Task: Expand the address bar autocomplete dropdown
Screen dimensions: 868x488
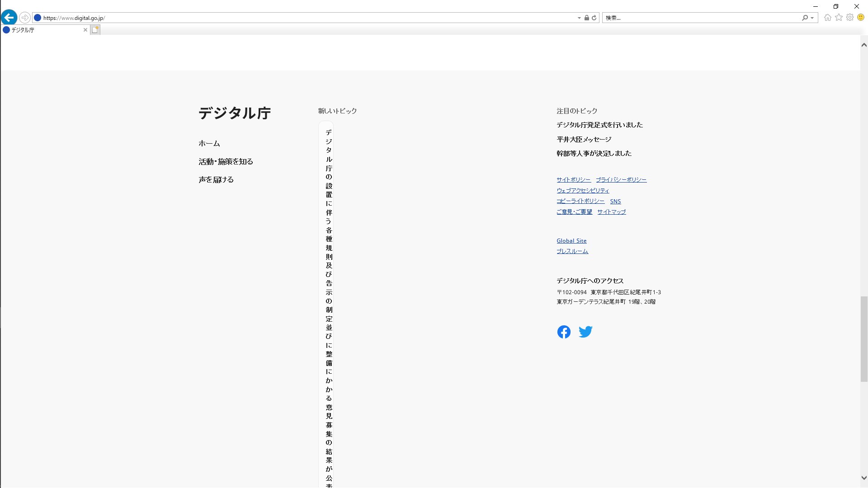Action: coord(579,18)
